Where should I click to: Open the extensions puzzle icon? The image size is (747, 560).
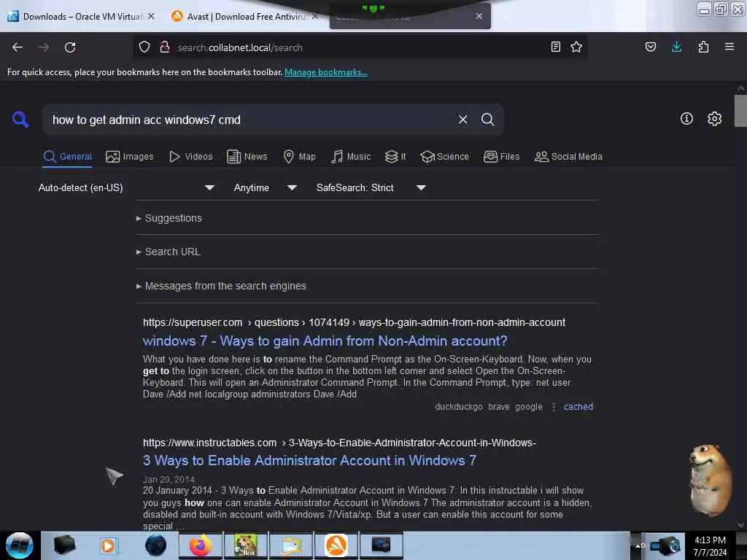point(703,47)
